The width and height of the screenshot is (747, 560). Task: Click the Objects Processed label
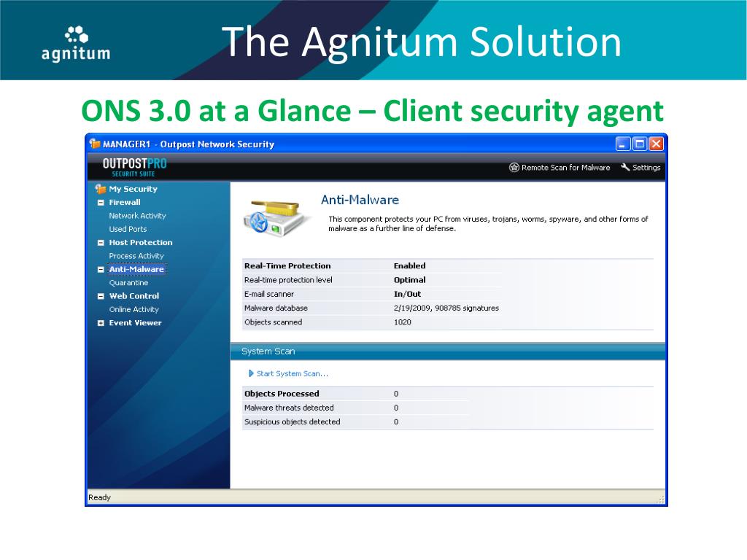[282, 393]
